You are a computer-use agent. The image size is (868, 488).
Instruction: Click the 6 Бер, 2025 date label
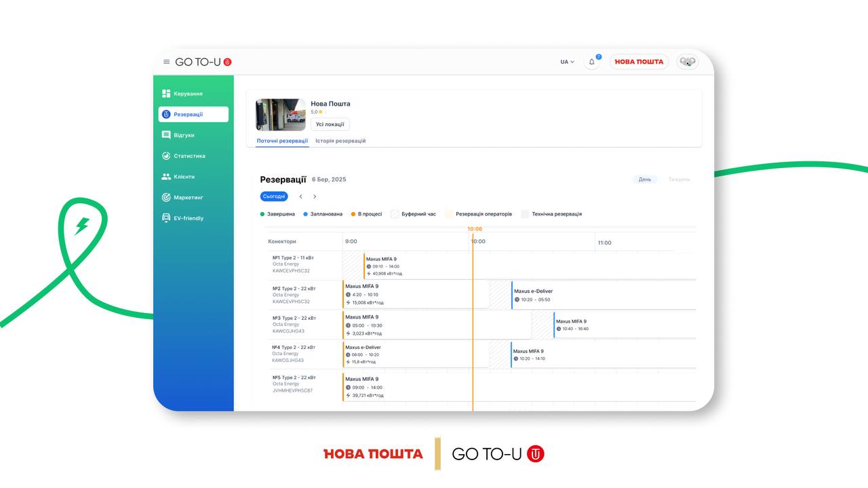click(329, 180)
